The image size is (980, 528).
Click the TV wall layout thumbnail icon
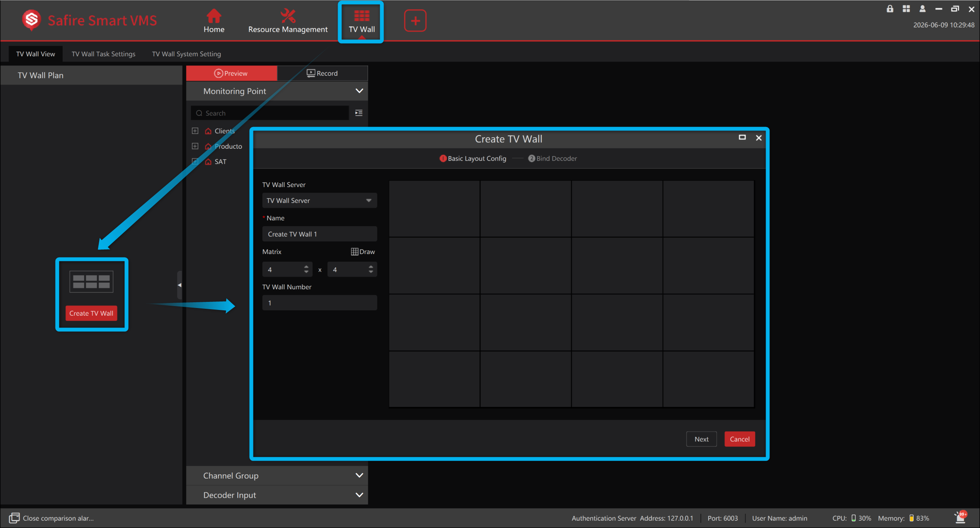point(91,282)
